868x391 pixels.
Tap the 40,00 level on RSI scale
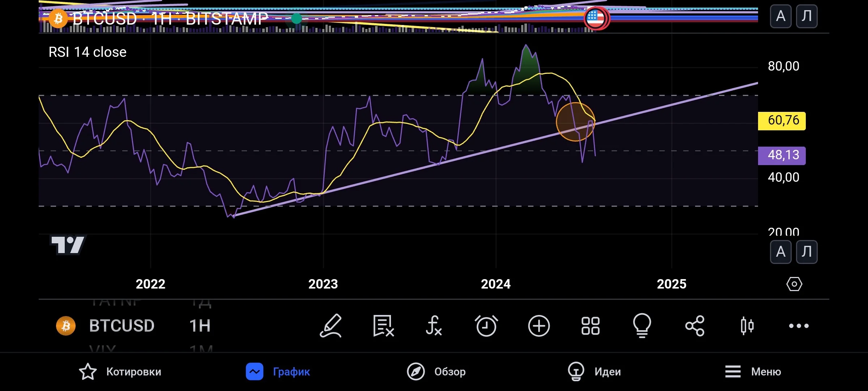coord(783,177)
